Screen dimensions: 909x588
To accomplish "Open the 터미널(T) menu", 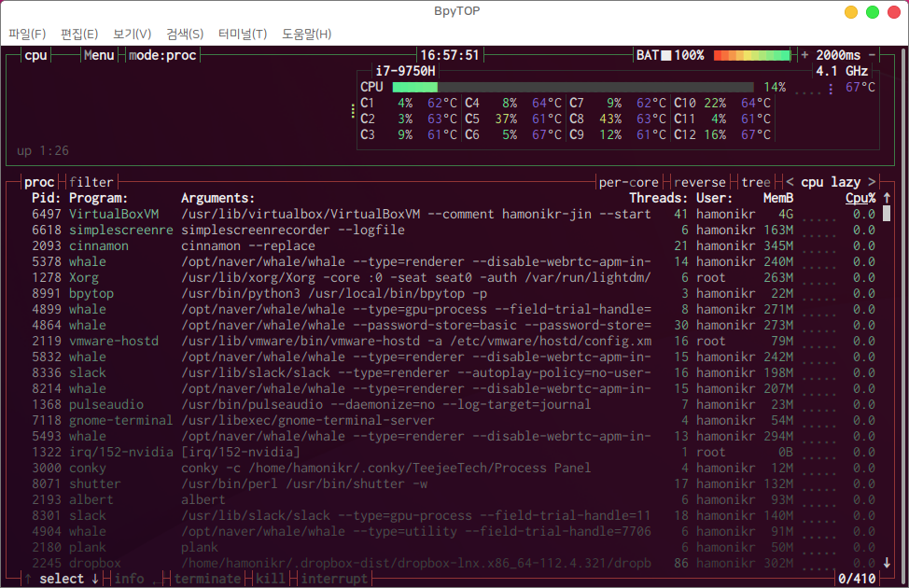I will click(x=242, y=35).
